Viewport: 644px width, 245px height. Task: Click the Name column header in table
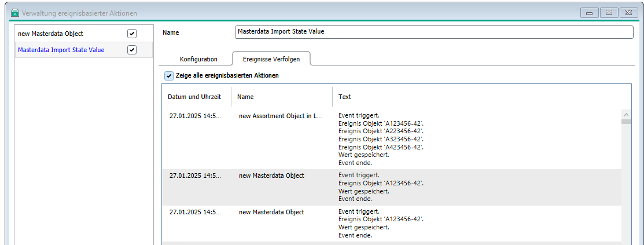(245, 97)
